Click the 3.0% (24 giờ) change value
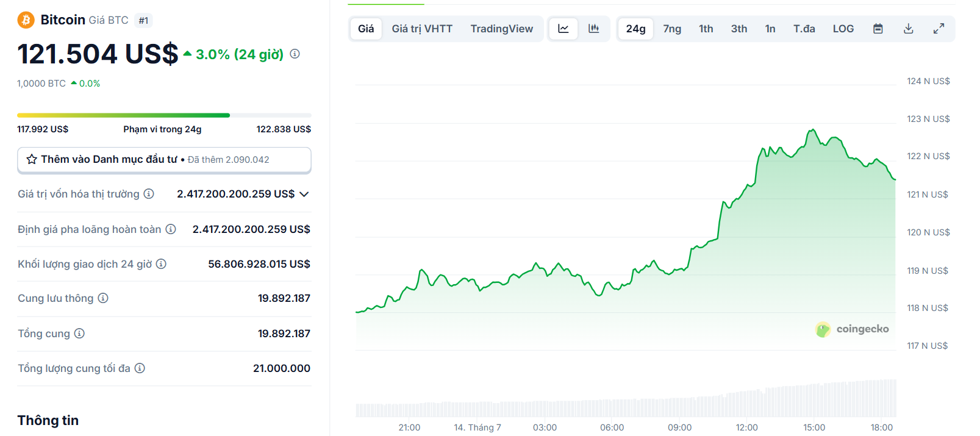This screenshot has height=436, width=980. point(240,54)
